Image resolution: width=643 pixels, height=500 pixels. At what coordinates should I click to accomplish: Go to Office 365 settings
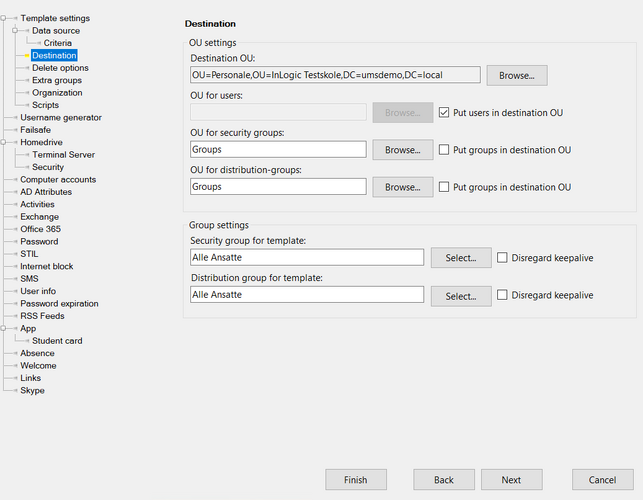pyautogui.click(x=40, y=229)
